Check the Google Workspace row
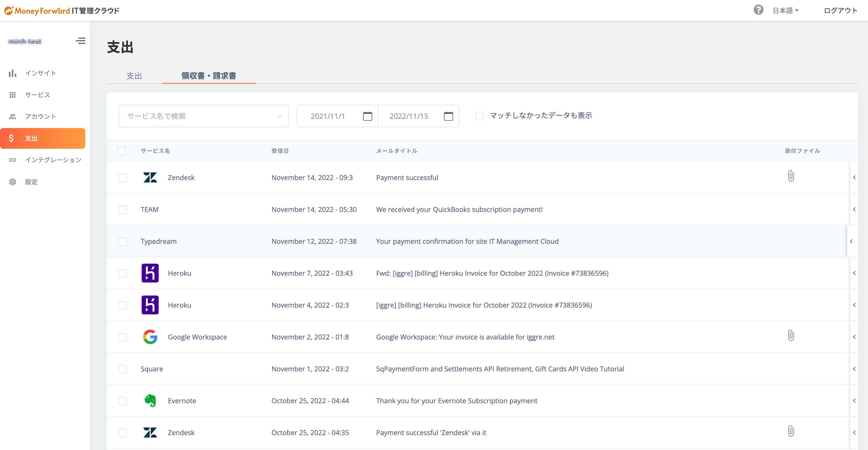 click(x=122, y=337)
